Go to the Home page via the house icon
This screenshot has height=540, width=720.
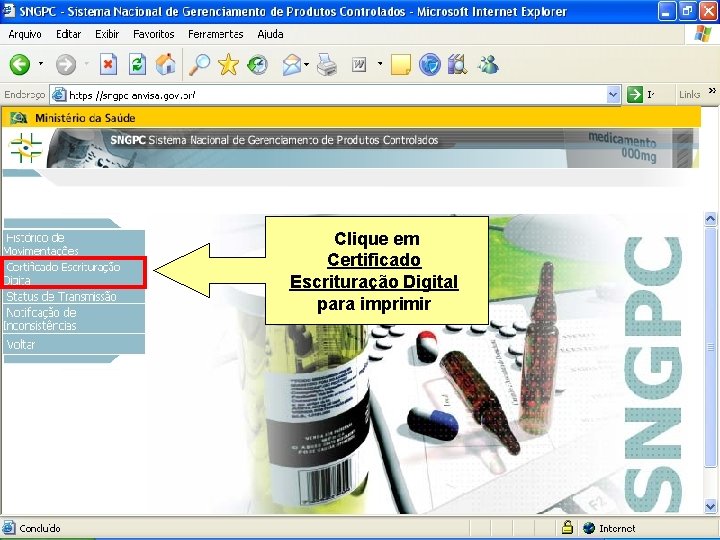(166, 64)
